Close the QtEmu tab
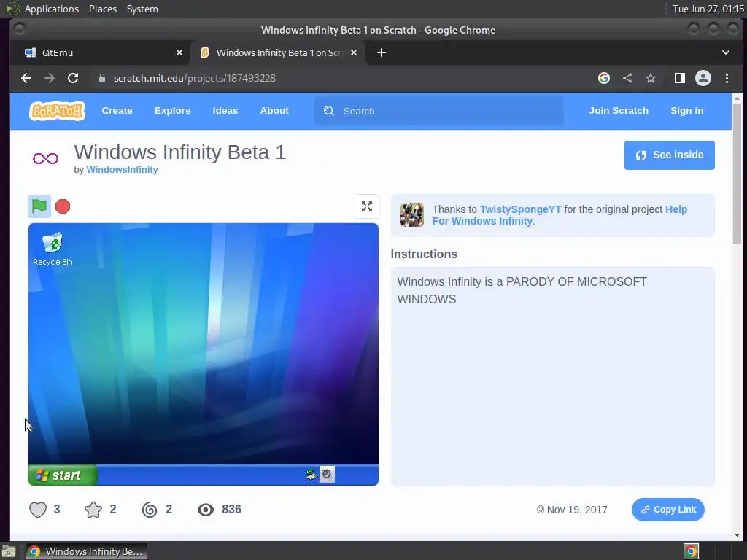This screenshot has width=747, height=560. point(179,52)
